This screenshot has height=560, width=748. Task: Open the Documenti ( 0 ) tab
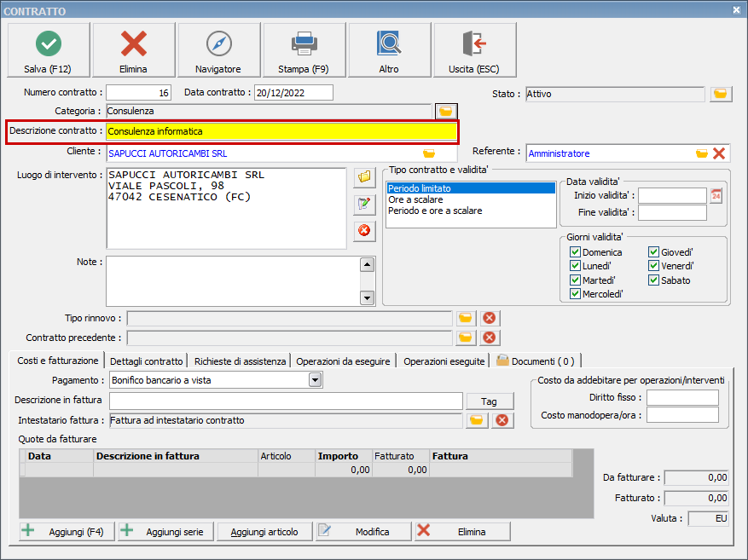click(536, 361)
